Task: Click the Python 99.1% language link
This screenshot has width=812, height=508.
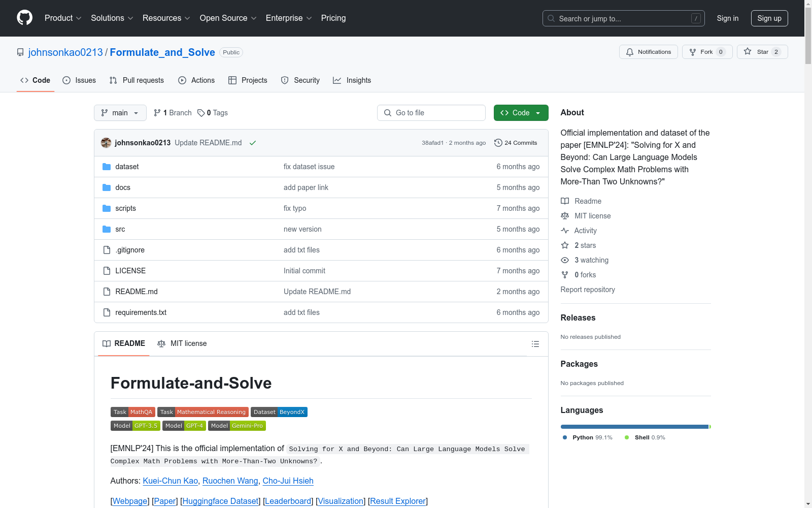Action: pyautogui.click(x=588, y=437)
